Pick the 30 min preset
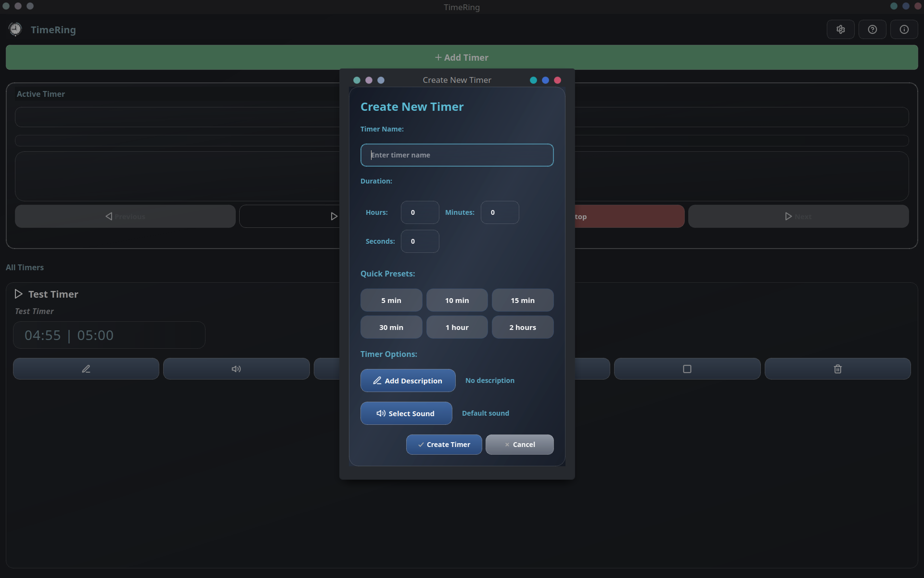This screenshot has width=924, height=578. 391,327
